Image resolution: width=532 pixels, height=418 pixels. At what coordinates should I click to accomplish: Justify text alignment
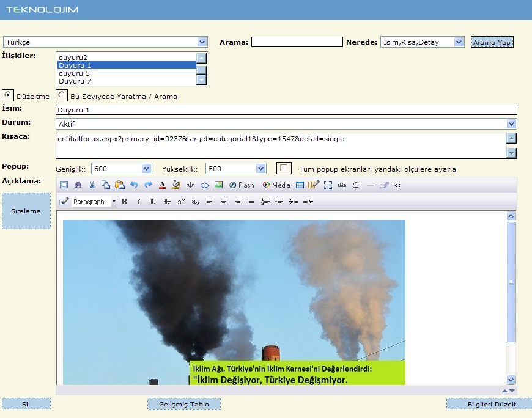tap(251, 202)
